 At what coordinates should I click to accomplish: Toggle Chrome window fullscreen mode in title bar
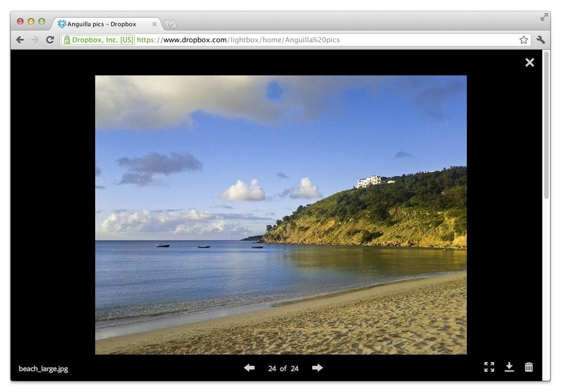pyautogui.click(x=544, y=17)
